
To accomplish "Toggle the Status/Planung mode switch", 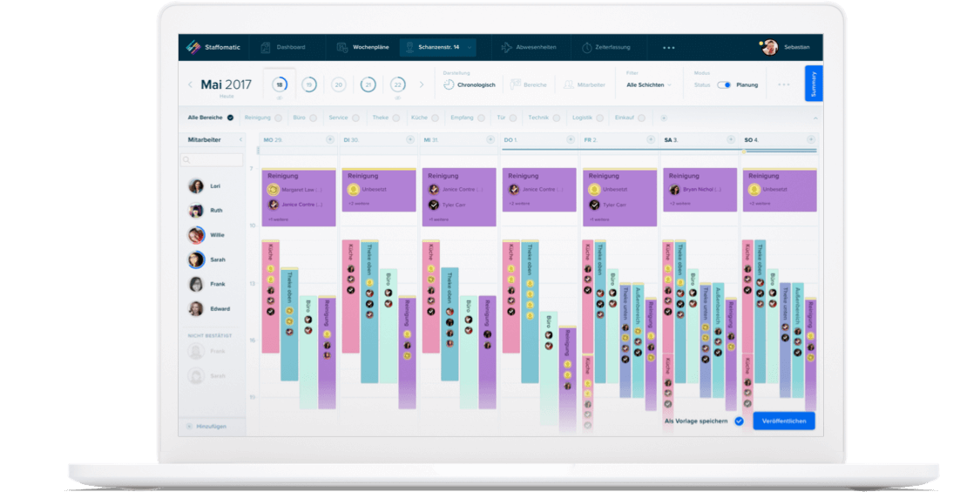I will coord(724,85).
